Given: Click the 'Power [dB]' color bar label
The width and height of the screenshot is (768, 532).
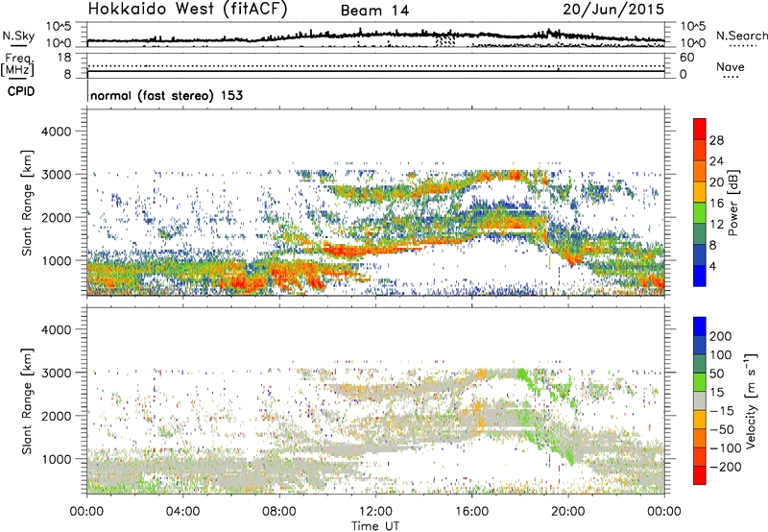Looking at the screenshot, I should coord(732,203).
